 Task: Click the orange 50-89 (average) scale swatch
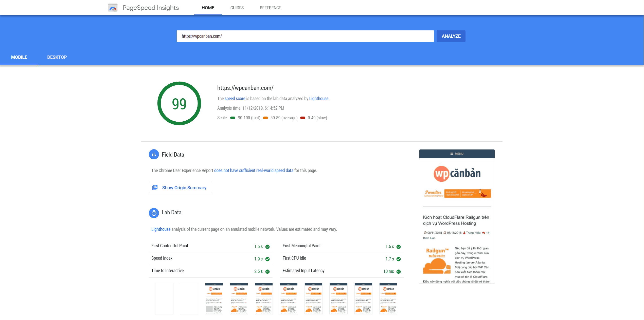pos(265,118)
